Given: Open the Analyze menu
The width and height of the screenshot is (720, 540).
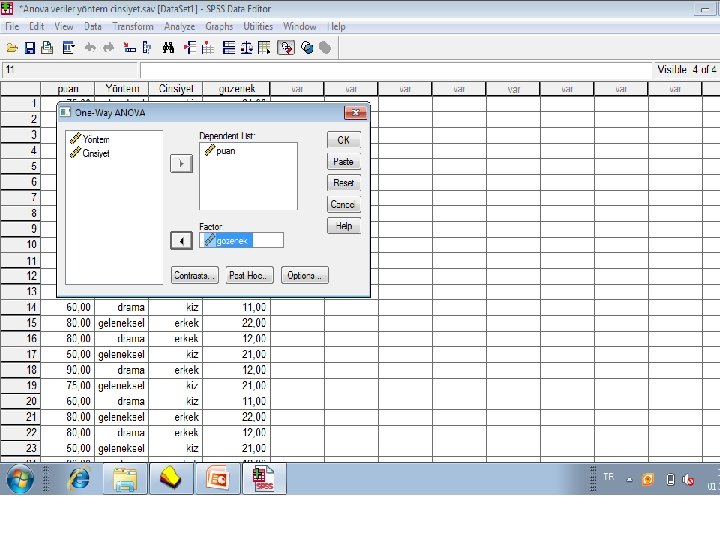Looking at the screenshot, I should tap(180, 27).
